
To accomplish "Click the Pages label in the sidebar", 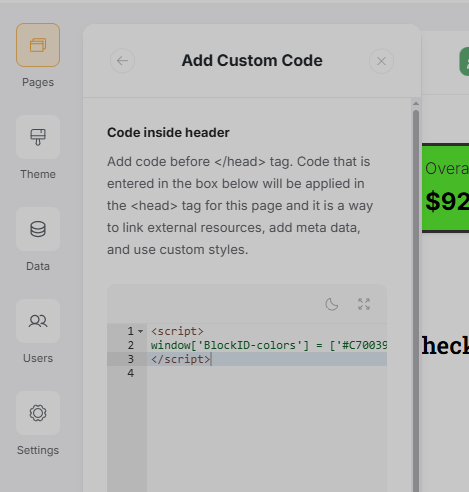I will [38, 82].
